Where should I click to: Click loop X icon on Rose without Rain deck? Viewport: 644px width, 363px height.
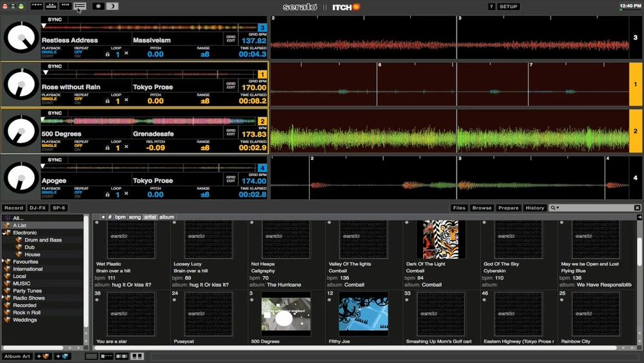[126, 100]
